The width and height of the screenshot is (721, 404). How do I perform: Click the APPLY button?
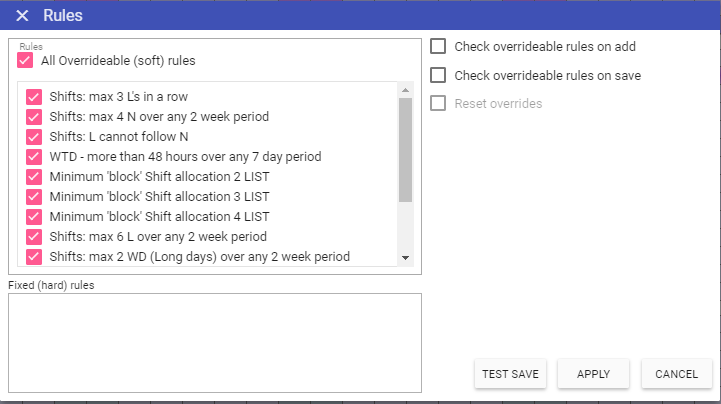[x=593, y=374]
